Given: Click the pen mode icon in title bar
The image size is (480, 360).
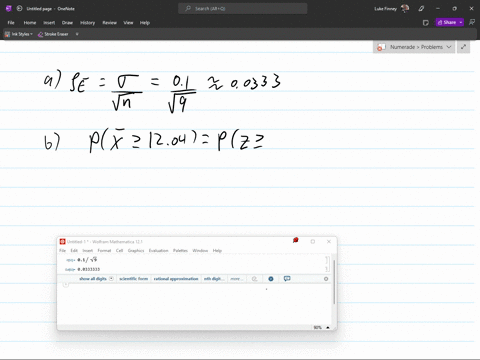Looking at the screenshot, I should point(421,8).
